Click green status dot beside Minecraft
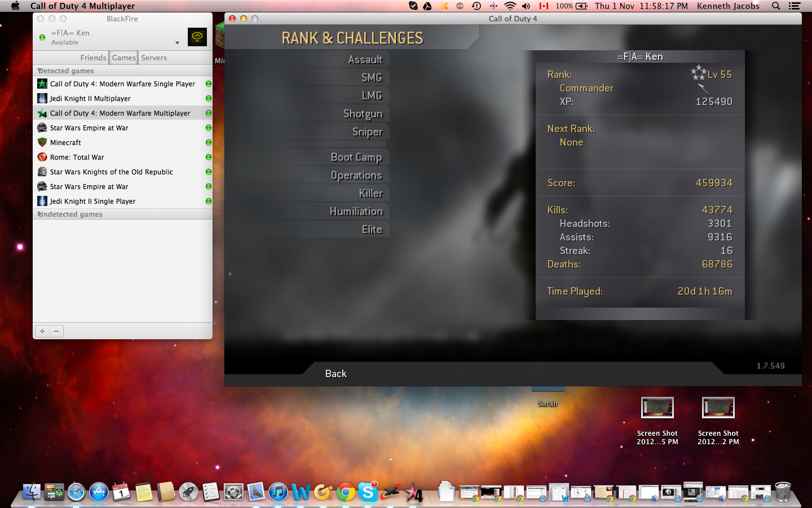This screenshot has height=508, width=812. click(209, 142)
